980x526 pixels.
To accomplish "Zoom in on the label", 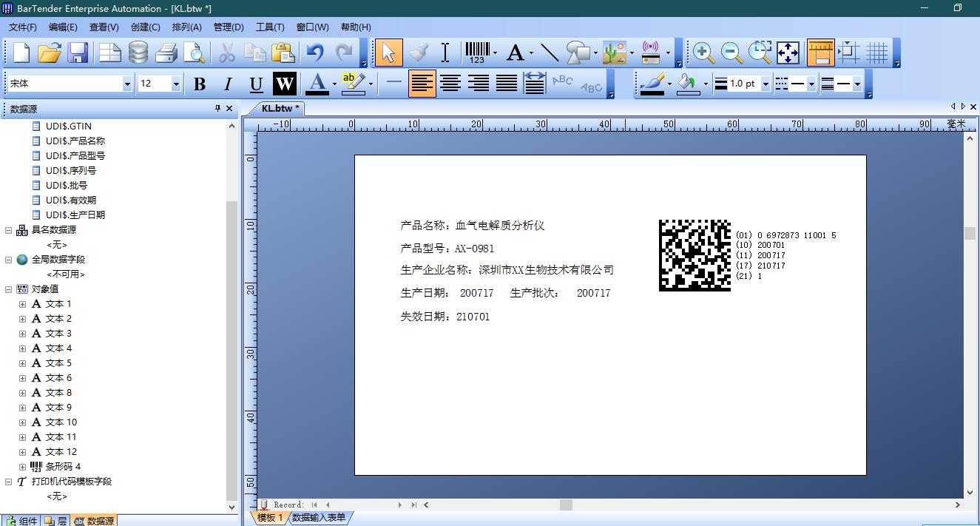I will [x=703, y=53].
